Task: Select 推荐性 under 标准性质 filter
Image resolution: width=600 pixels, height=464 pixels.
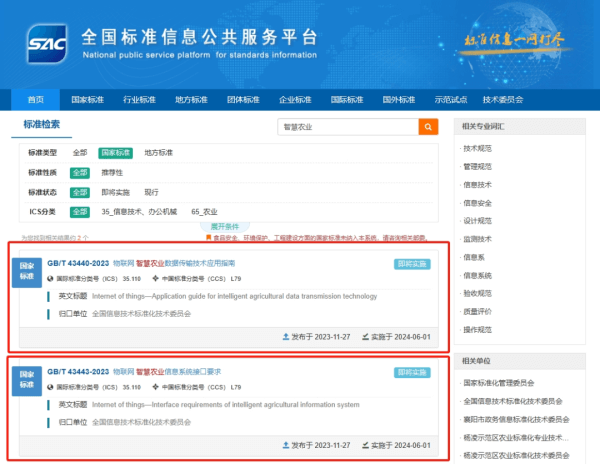Action: (112, 173)
